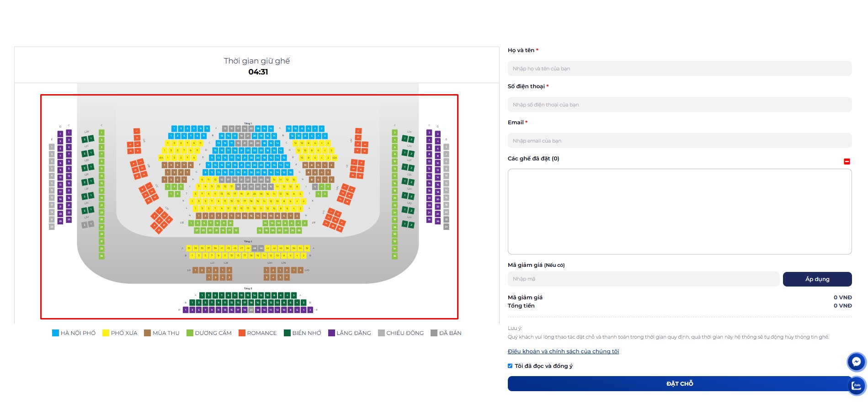Click into the Email input field
868x409 pixels.
[x=680, y=141]
